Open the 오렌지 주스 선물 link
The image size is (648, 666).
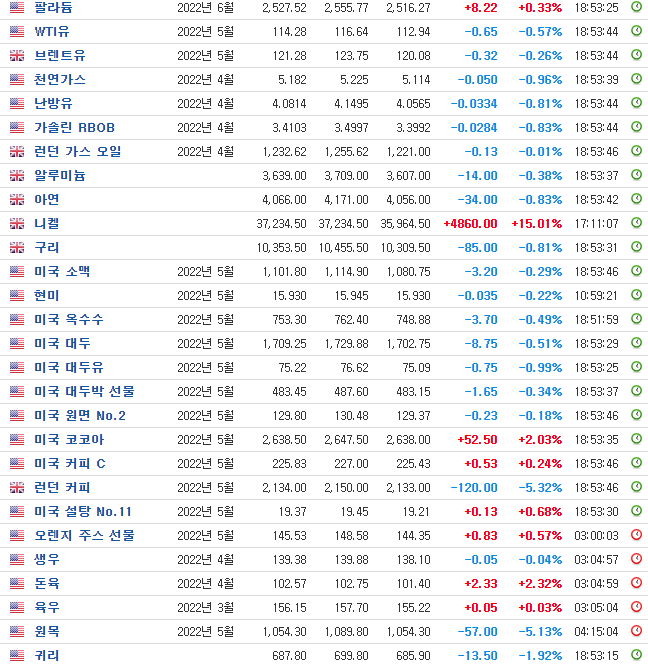pos(84,536)
